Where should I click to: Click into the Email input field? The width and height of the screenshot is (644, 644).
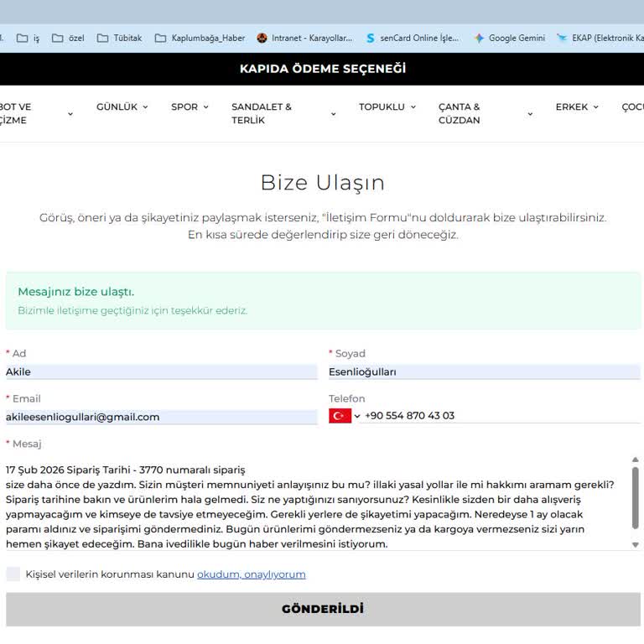click(x=161, y=417)
